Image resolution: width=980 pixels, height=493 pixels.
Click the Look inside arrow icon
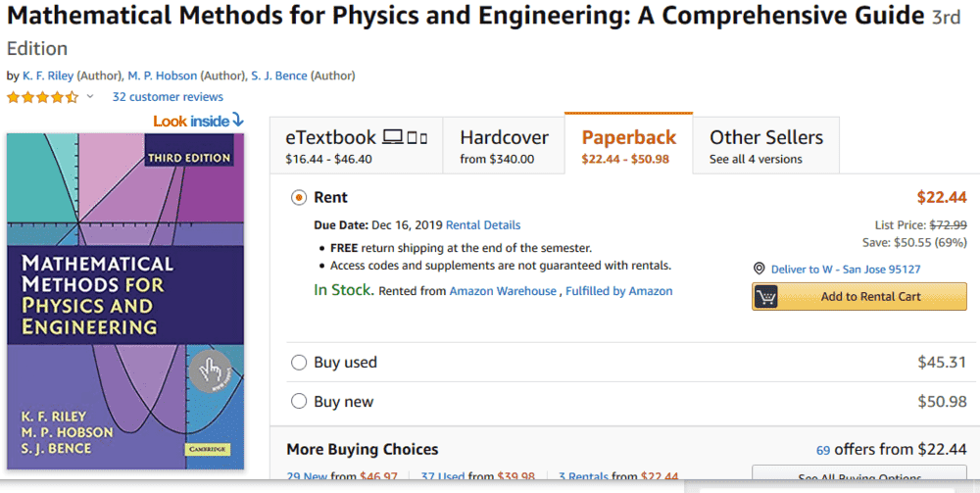pos(237,121)
